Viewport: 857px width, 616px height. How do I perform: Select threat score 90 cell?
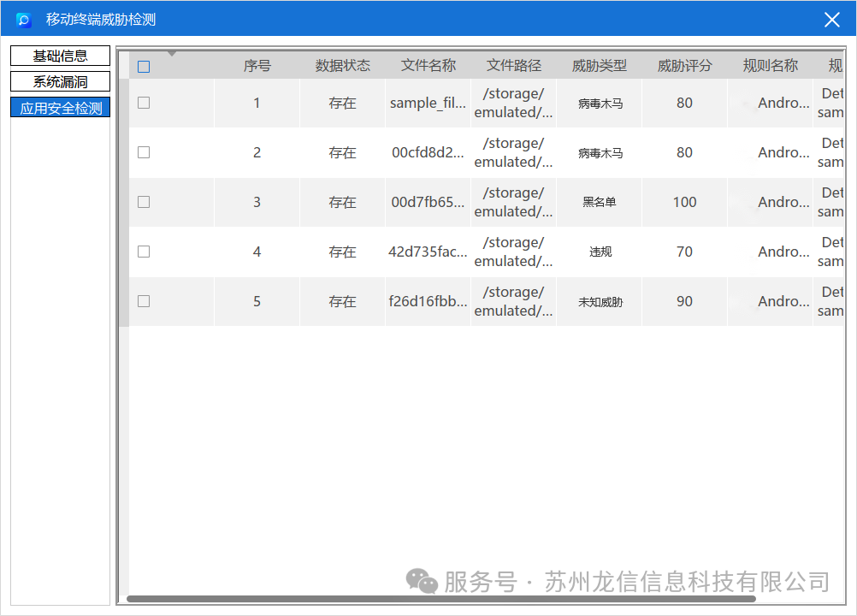(684, 302)
